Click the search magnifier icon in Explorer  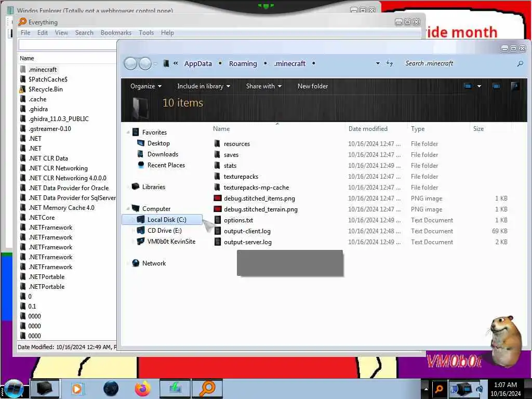point(520,63)
